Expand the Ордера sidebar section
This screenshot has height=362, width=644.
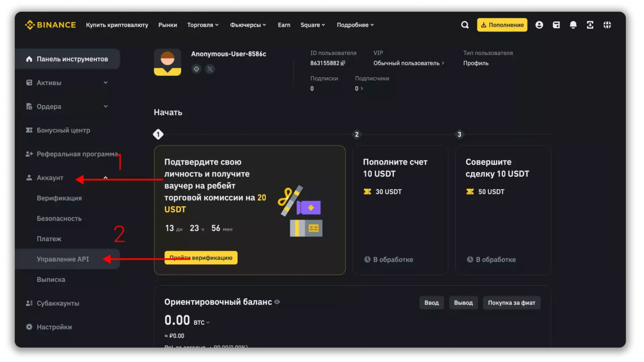coord(106,106)
